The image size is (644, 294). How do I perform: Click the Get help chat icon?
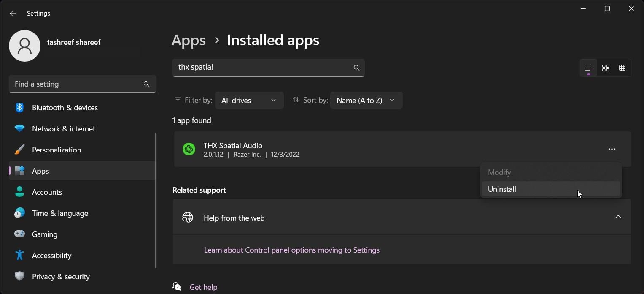tap(177, 287)
